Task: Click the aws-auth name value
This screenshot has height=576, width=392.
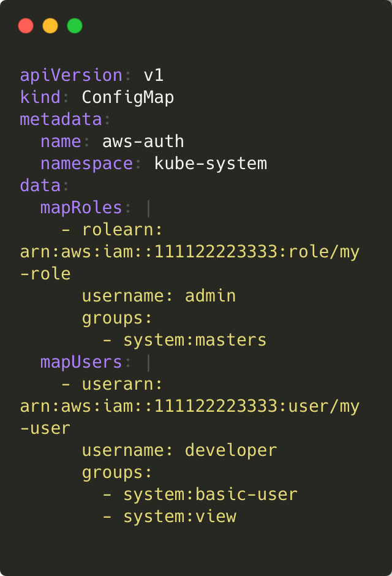Action: point(143,142)
